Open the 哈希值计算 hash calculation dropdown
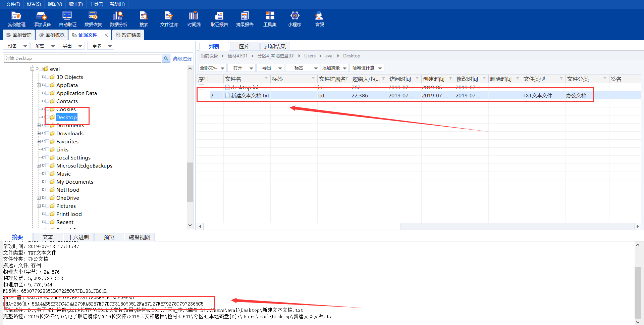644x325 pixels. tap(367, 68)
